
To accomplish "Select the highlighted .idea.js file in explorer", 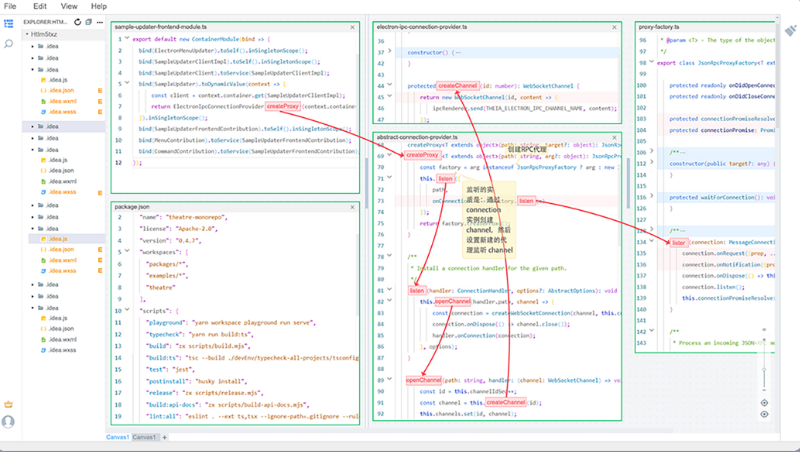I will [57, 239].
